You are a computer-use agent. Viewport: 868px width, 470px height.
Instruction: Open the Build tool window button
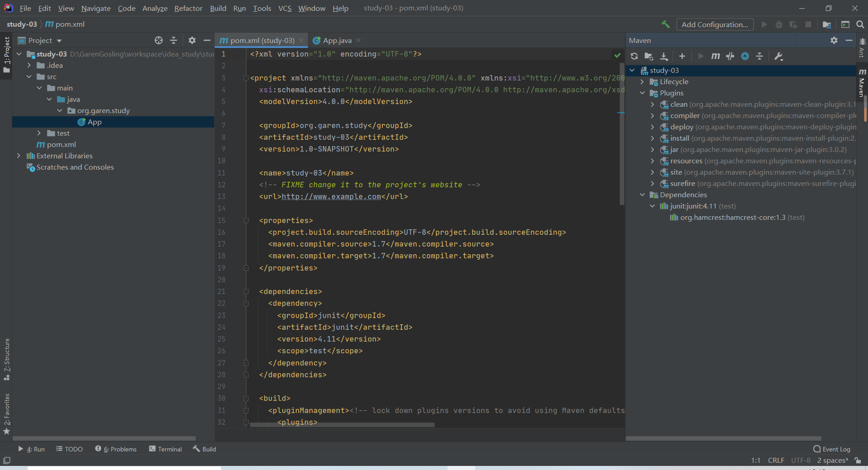pos(204,449)
